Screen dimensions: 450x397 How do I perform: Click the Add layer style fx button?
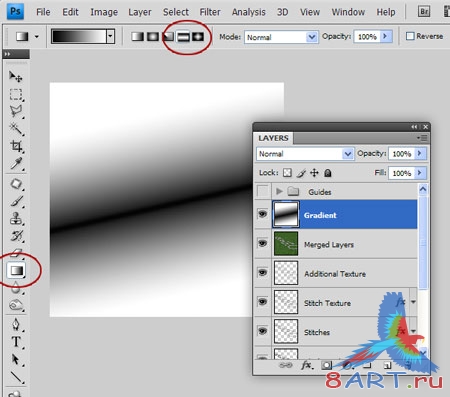307,365
